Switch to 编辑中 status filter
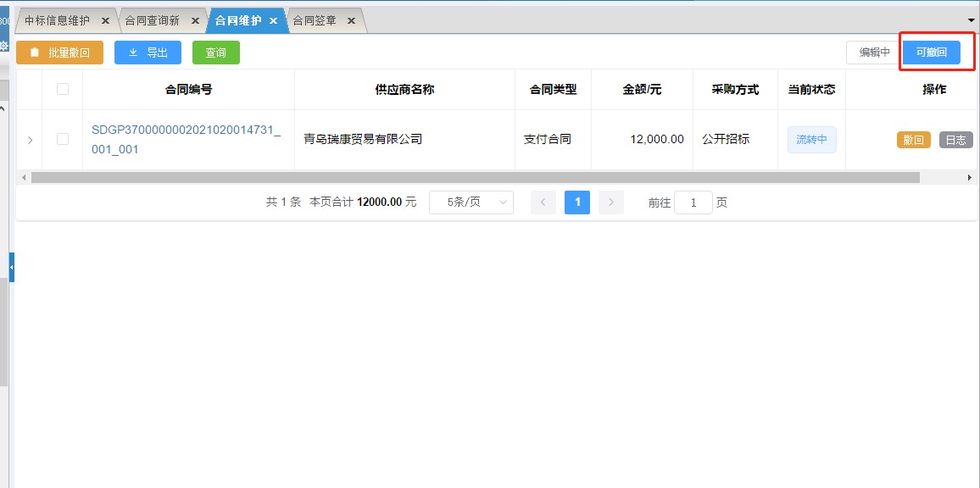980x488 pixels. pos(874,53)
